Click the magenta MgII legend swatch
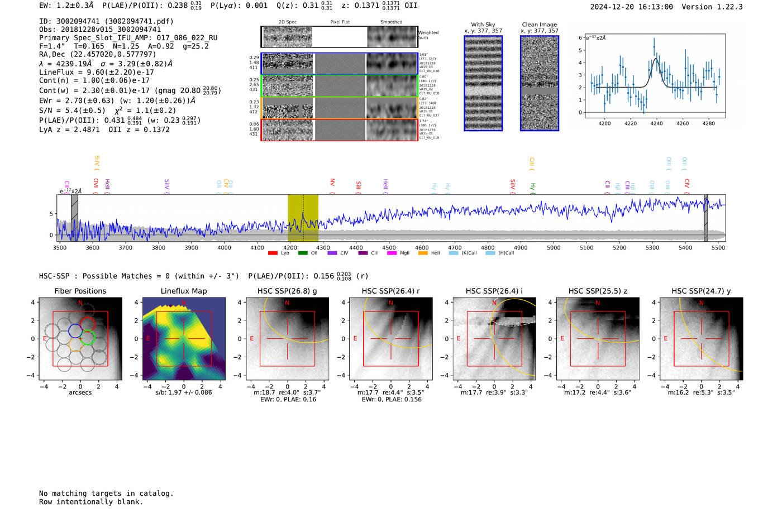The width and height of the screenshot is (782, 532). click(x=392, y=253)
